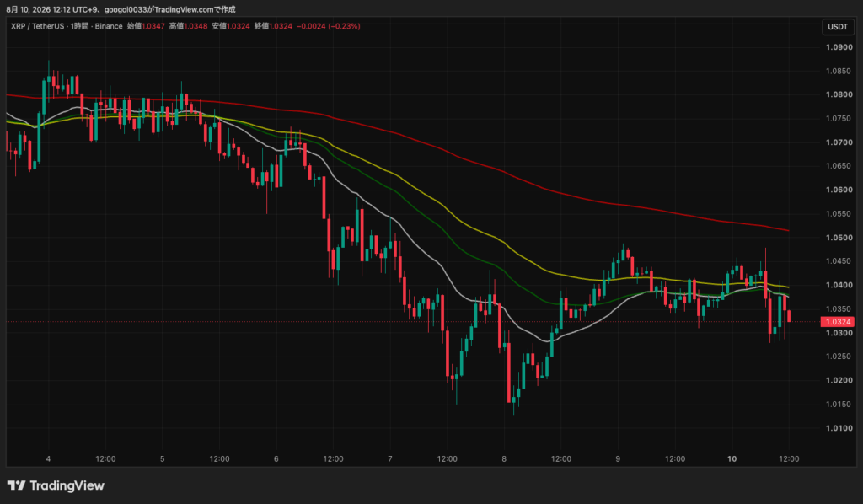
Task: Click the 1.0250 price axis label
Action: coord(839,357)
